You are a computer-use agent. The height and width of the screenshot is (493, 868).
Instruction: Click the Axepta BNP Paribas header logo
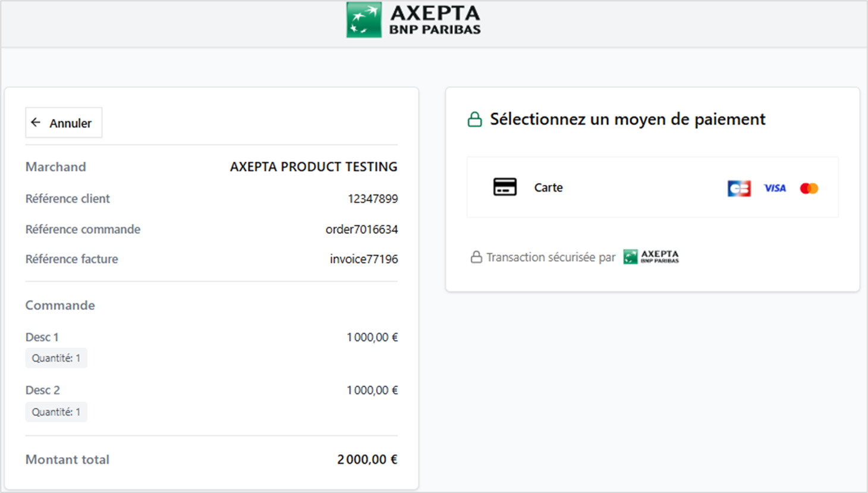(414, 20)
